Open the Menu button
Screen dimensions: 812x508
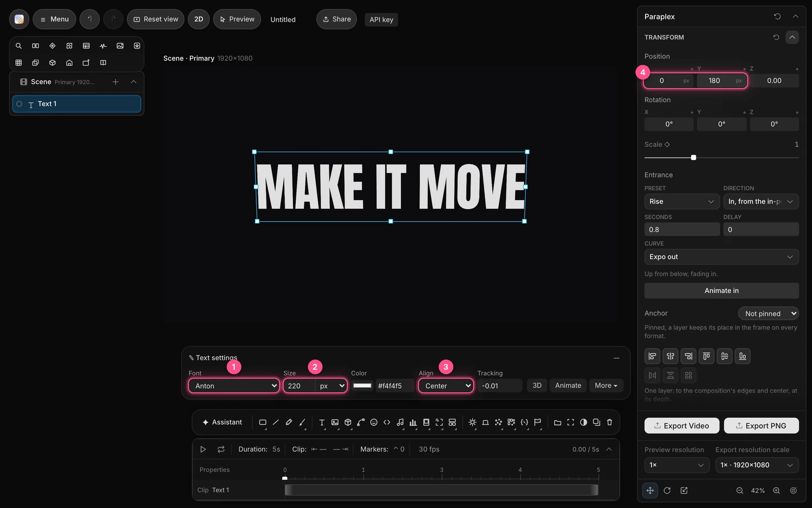(x=54, y=19)
